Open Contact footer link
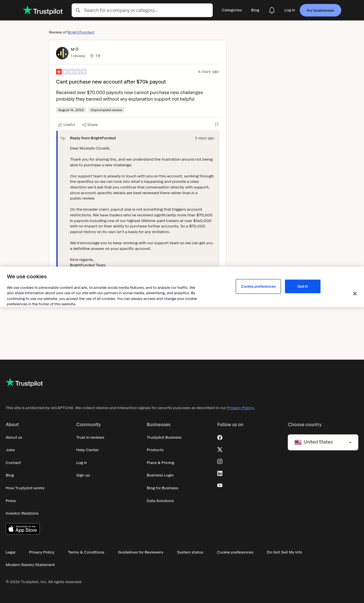 (13, 463)
